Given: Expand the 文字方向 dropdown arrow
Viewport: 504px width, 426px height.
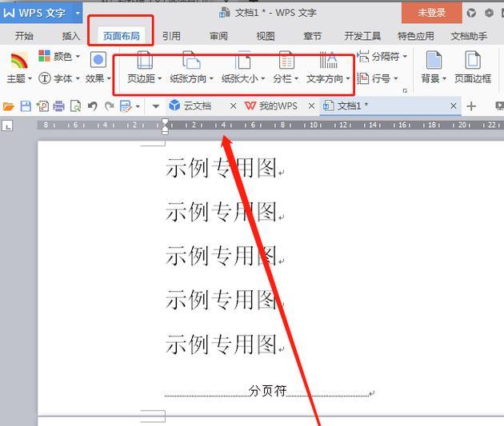Looking at the screenshot, I should (x=348, y=78).
